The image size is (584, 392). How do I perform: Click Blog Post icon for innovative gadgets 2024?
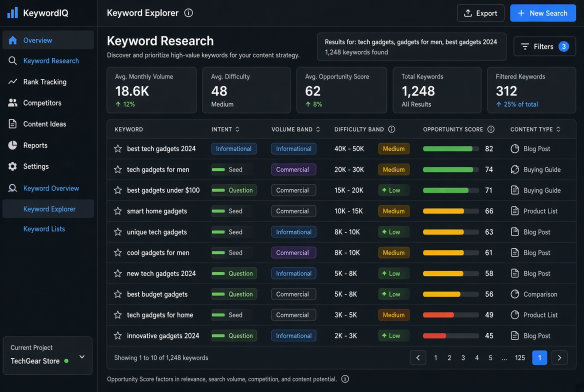pyautogui.click(x=514, y=335)
